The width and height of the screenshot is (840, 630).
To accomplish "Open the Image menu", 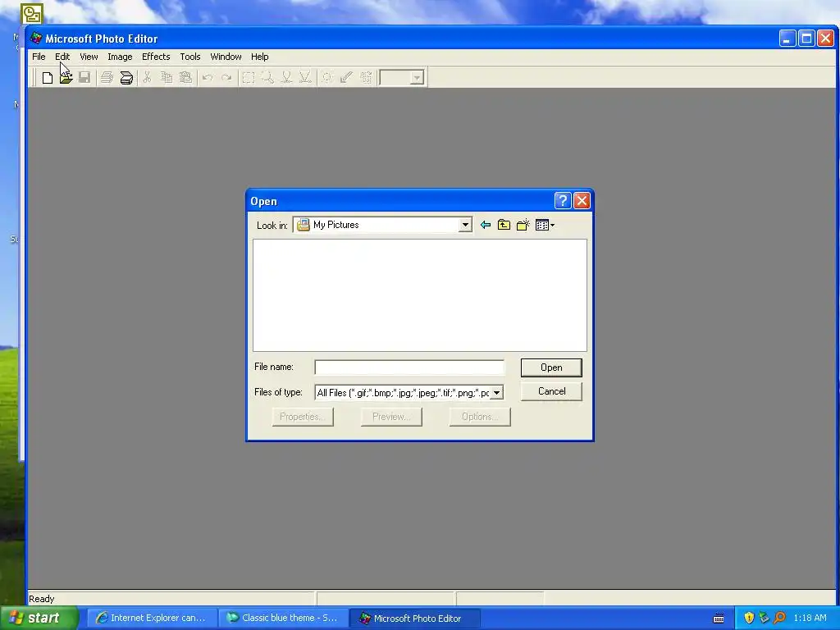I will tap(120, 57).
